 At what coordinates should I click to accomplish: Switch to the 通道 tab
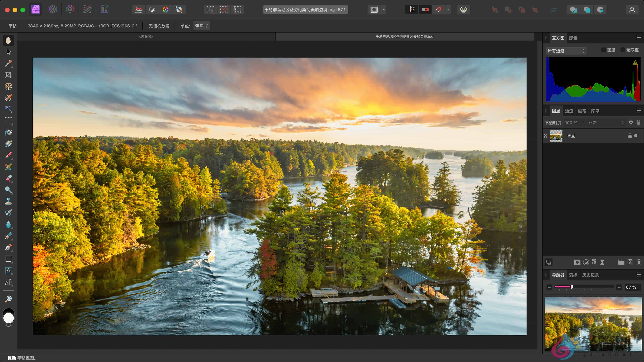[569, 111]
